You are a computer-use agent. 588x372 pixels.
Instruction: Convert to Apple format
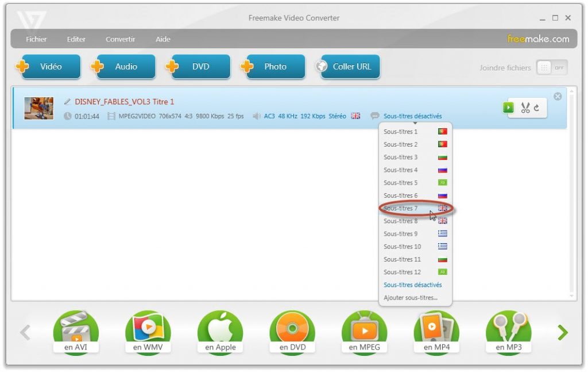tap(220, 332)
